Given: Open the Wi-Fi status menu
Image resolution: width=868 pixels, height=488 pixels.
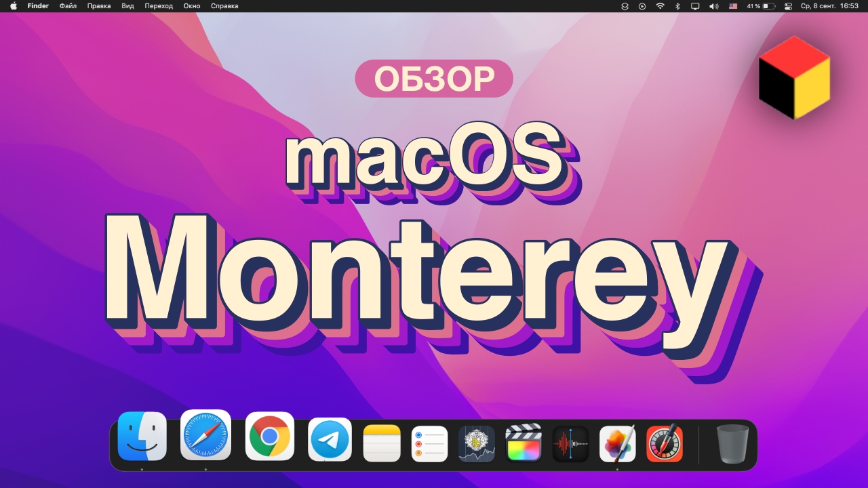Looking at the screenshot, I should point(660,6).
